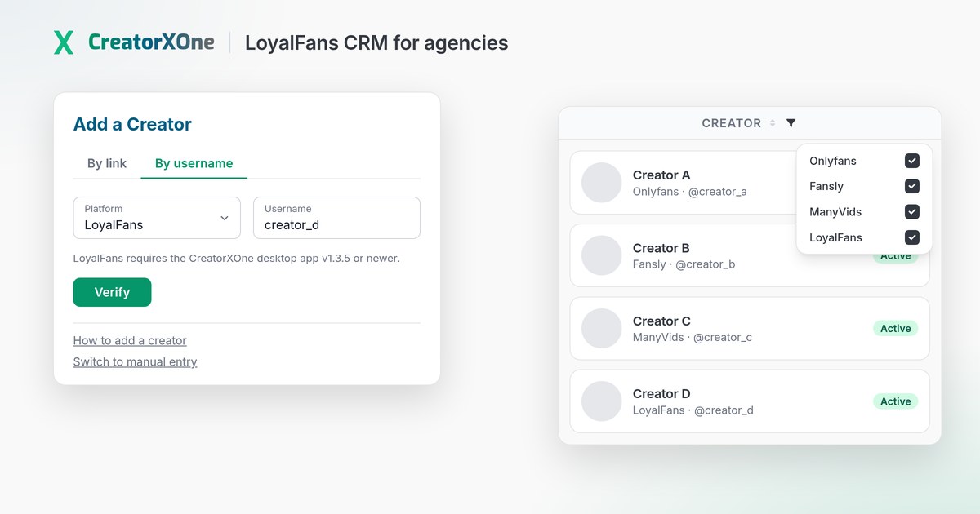Click Creator A's avatar placeholder
The image size is (980, 514).
point(602,183)
